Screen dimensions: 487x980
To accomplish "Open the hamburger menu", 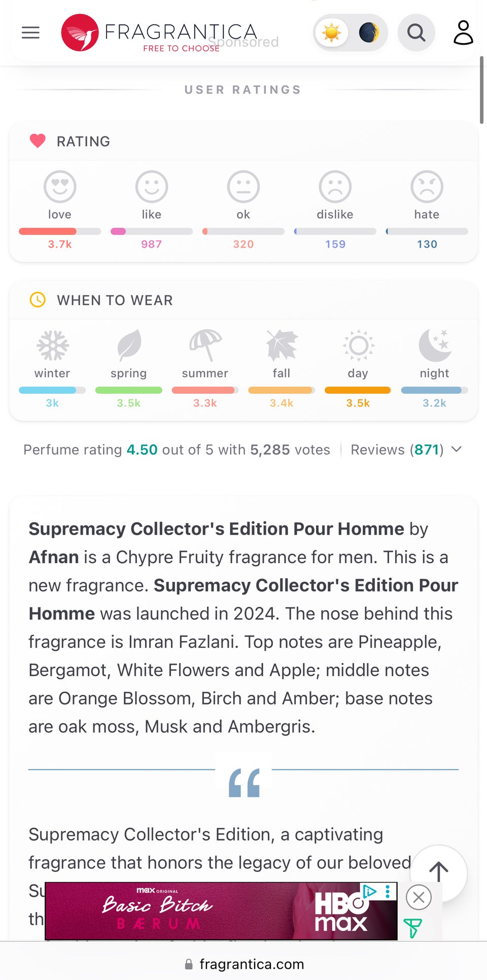I will (x=30, y=33).
